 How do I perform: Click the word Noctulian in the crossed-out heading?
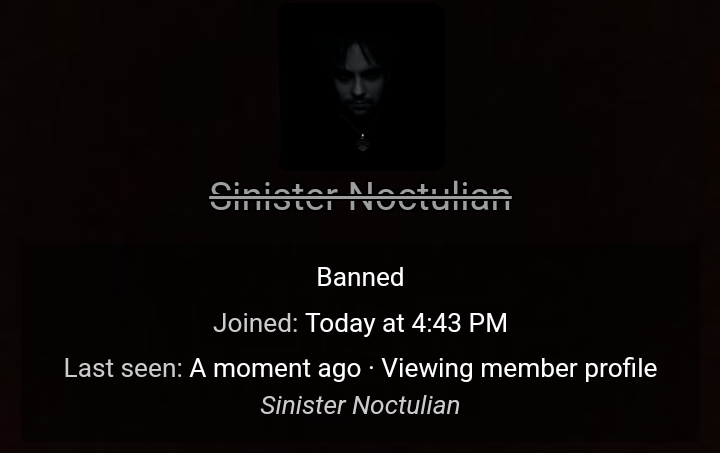(x=430, y=197)
